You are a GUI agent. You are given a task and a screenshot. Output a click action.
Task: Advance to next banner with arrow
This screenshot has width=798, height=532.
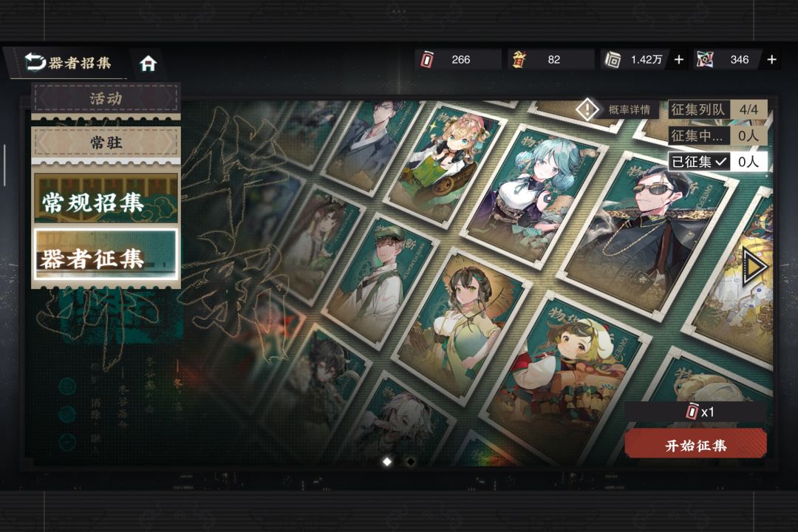point(754,266)
